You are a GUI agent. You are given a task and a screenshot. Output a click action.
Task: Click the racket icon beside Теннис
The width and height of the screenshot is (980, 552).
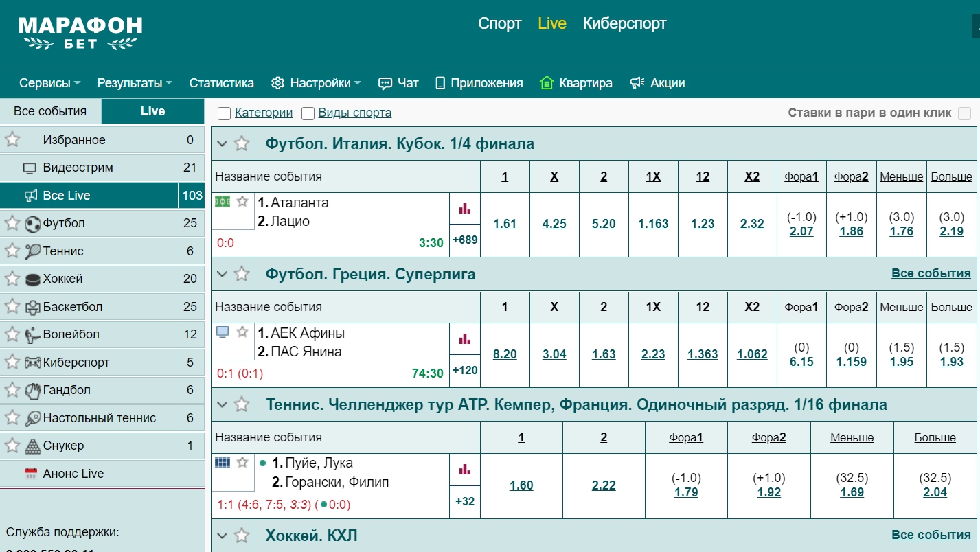click(33, 251)
